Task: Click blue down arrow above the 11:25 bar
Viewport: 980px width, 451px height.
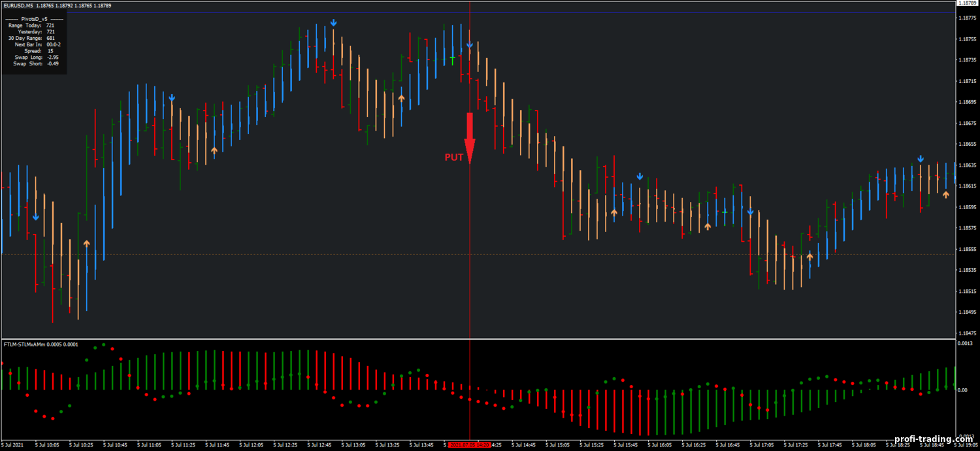Action: (172, 98)
